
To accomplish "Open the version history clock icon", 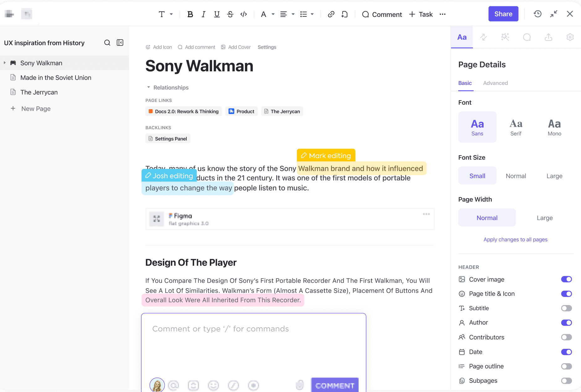I will (537, 14).
